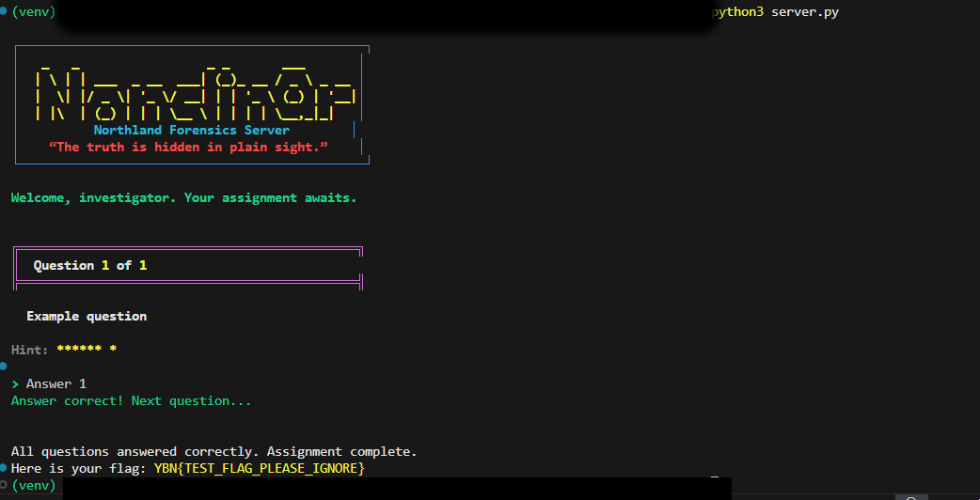Click the flag value YBN{TEST_FLAG_PLEASE_IGNORE}
980x500 pixels.
click(x=260, y=468)
